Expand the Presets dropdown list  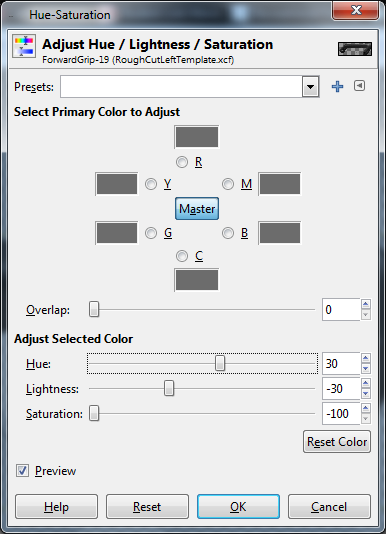[x=310, y=87]
